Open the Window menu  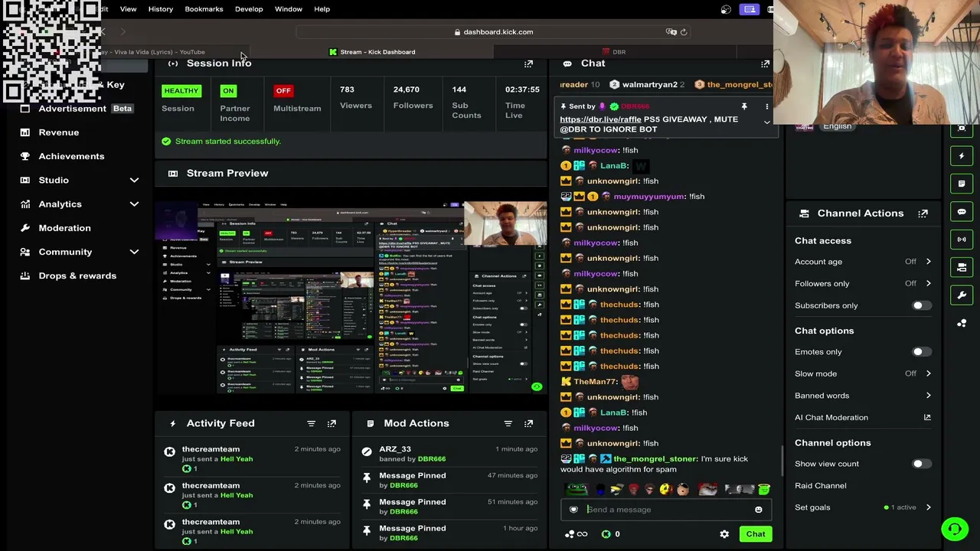[289, 9]
